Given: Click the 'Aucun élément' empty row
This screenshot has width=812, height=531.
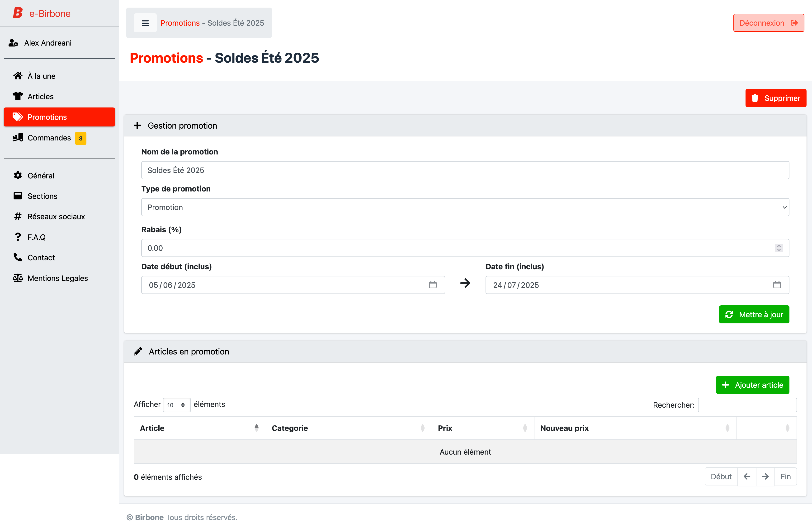Looking at the screenshot, I should point(465,452).
